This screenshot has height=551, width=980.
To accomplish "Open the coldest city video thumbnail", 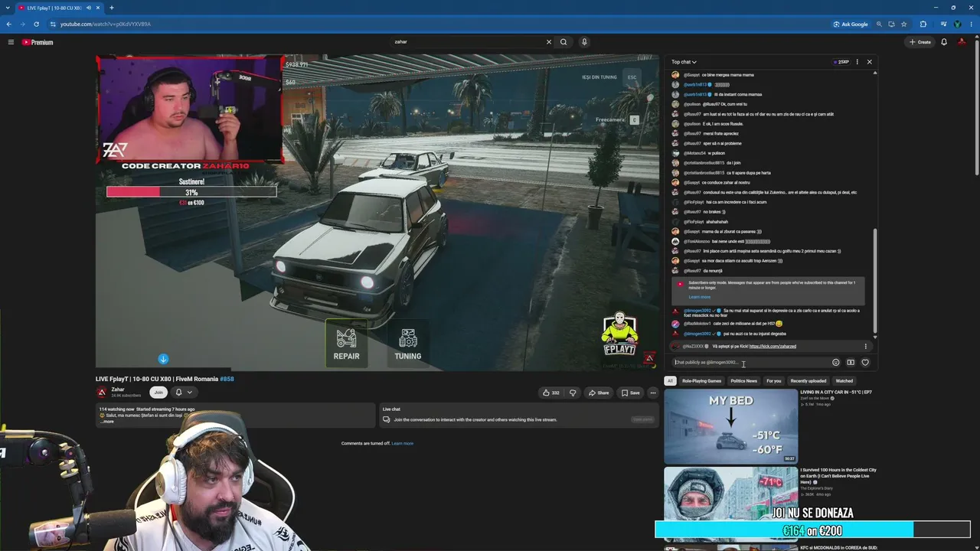I will click(x=731, y=504).
